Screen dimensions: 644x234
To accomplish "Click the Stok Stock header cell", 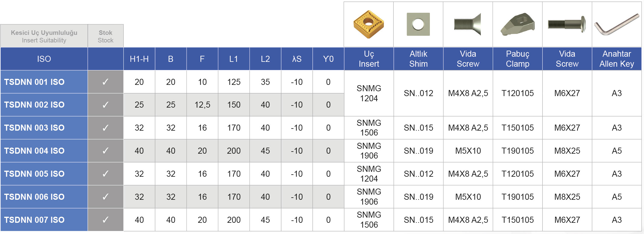I will tap(106, 36).
